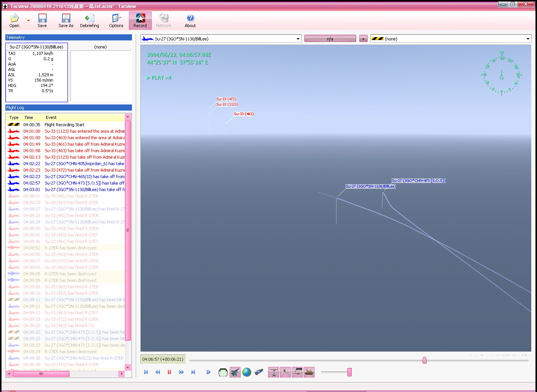
Task: Click the playback timeline slider handle
Action: click(x=424, y=360)
